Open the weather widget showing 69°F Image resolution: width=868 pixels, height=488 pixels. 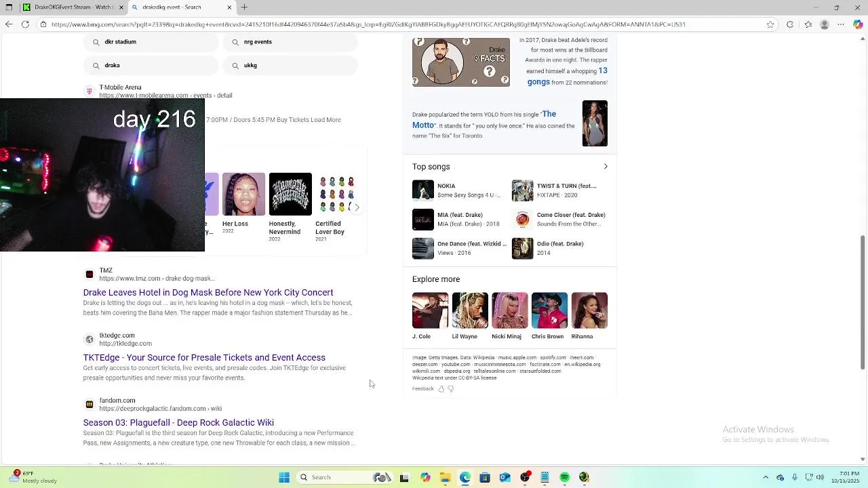33,478
